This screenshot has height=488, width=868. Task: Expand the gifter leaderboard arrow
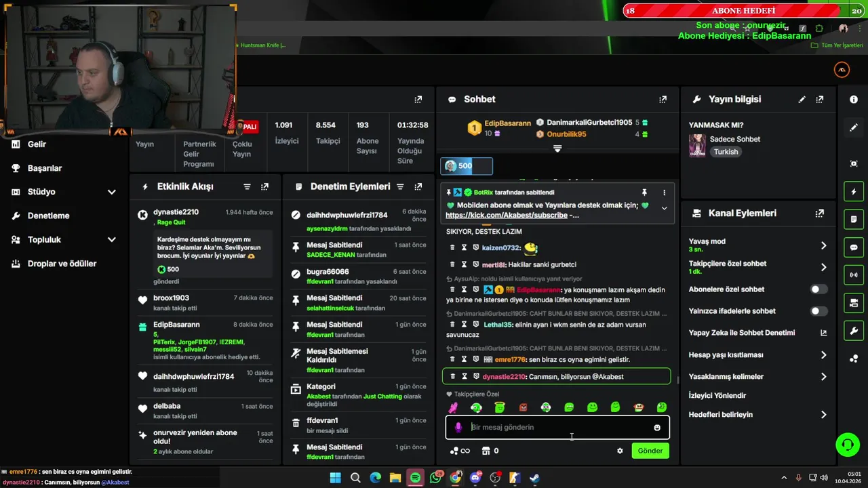(x=557, y=148)
